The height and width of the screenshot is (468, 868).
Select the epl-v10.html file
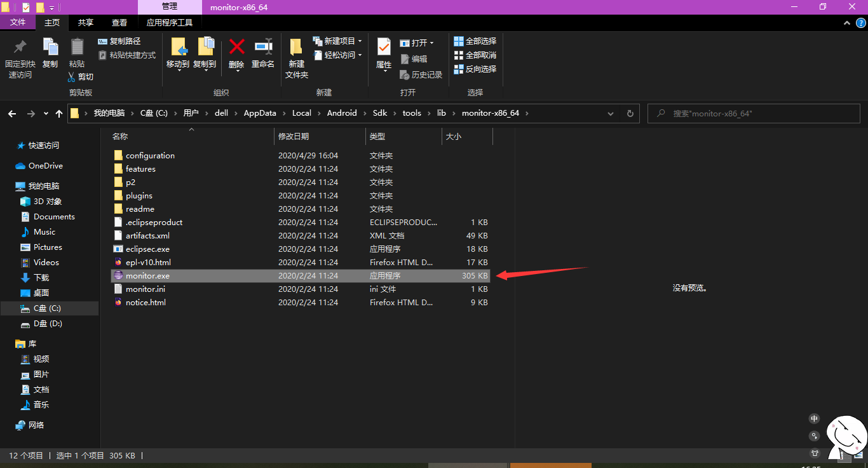[x=301, y=263]
